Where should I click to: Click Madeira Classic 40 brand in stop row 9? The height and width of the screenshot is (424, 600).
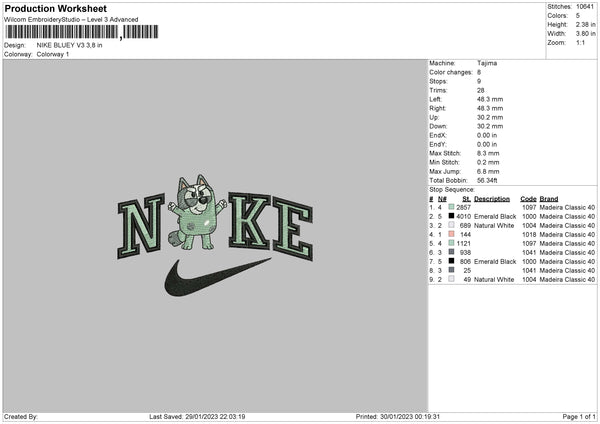coord(567,280)
